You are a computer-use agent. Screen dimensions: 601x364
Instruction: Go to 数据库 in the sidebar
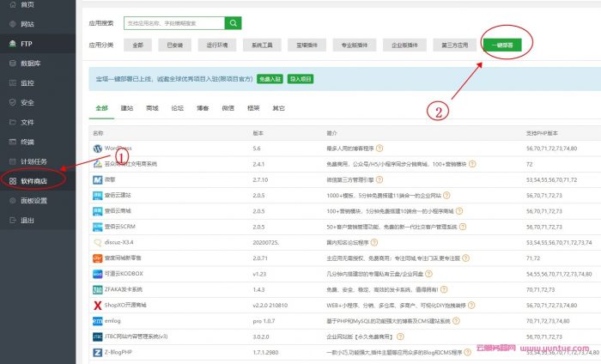tap(31, 63)
